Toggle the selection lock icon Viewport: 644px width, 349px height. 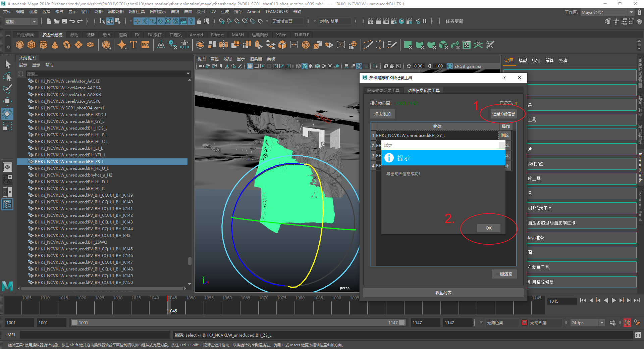[x=199, y=21]
